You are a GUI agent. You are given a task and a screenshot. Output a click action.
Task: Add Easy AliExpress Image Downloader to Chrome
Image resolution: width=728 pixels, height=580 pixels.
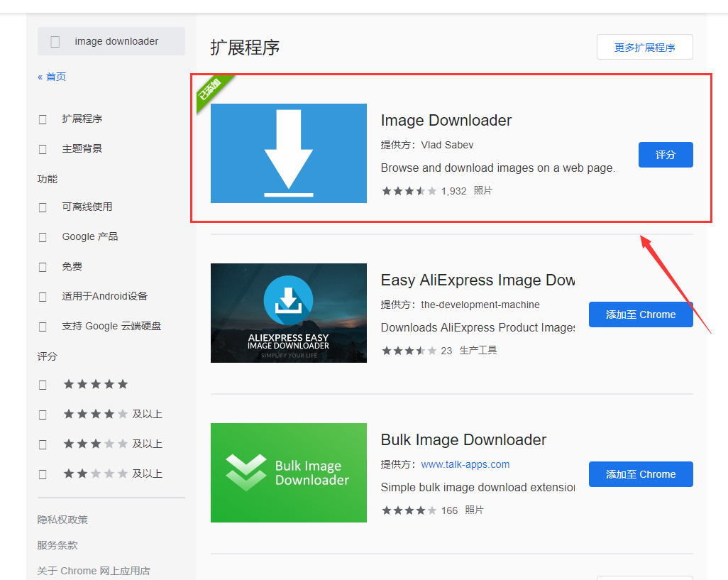641,314
